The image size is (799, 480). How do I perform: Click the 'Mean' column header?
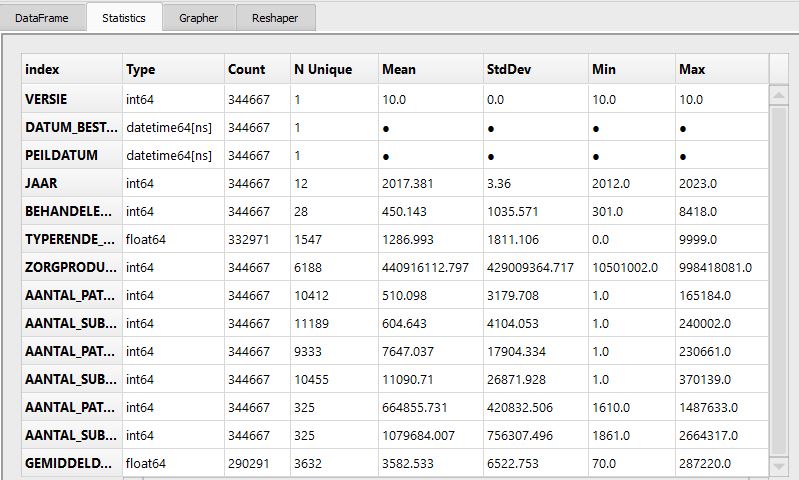pyautogui.click(x=431, y=69)
